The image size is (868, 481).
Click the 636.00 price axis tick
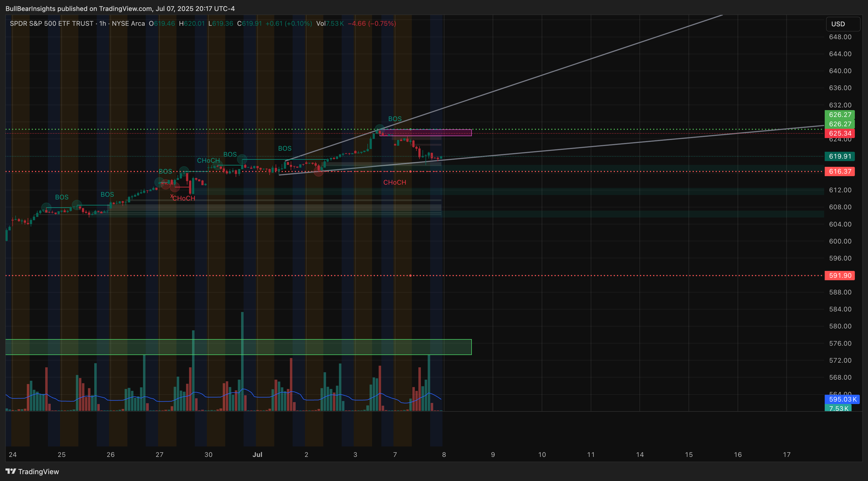[840, 88]
